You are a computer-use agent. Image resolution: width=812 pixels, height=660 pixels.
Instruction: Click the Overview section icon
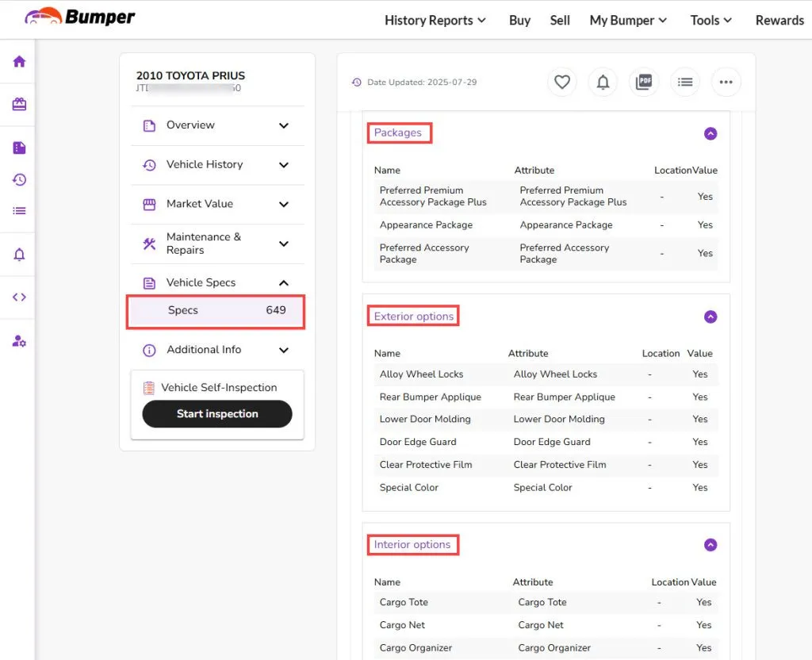(149, 125)
